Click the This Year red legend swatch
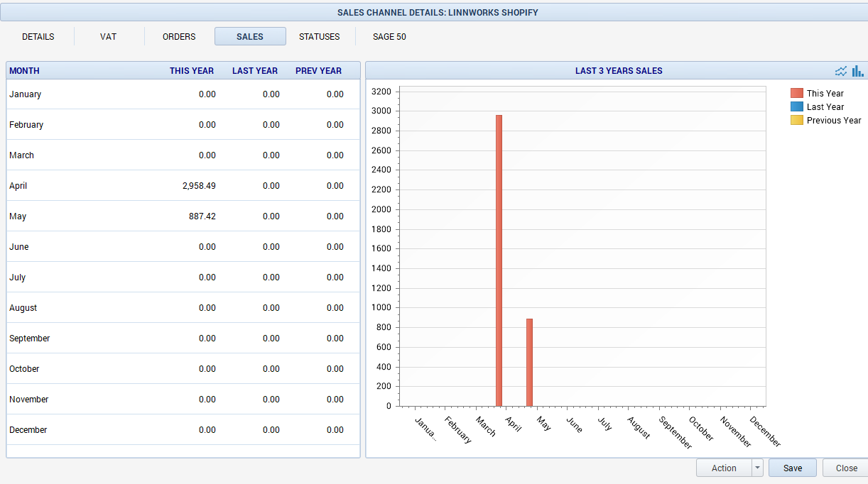868x484 pixels. 797,93
